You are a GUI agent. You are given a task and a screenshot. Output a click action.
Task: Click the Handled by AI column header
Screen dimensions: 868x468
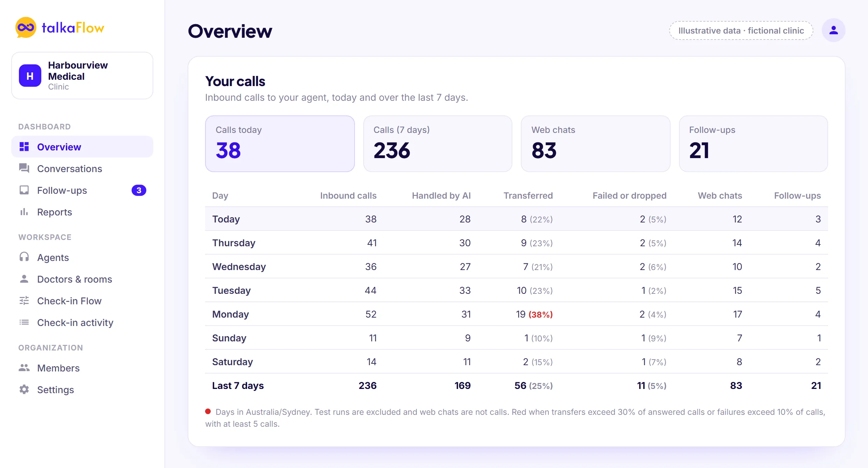pyautogui.click(x=441, y=196)
